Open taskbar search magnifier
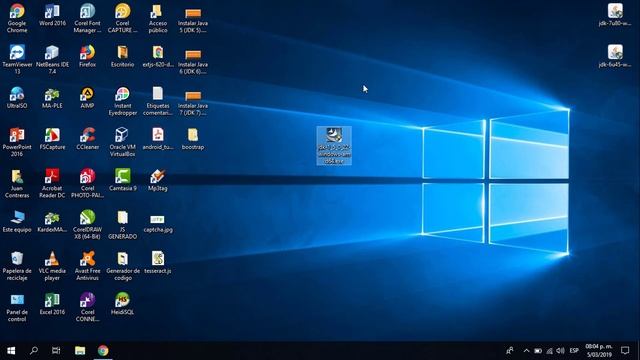The width and height of the screenshot is (640, 360). pyautogui.click(x=34, y=351)
